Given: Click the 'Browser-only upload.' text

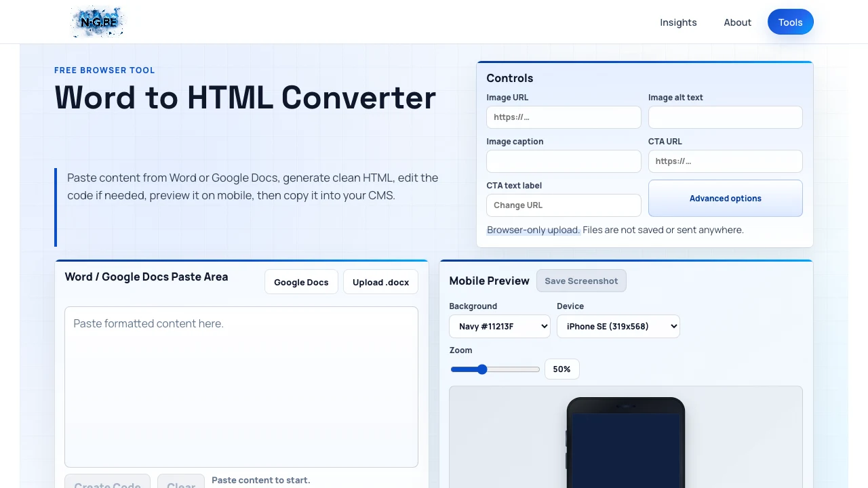Looking at the screenshot, I should [533, 230].
